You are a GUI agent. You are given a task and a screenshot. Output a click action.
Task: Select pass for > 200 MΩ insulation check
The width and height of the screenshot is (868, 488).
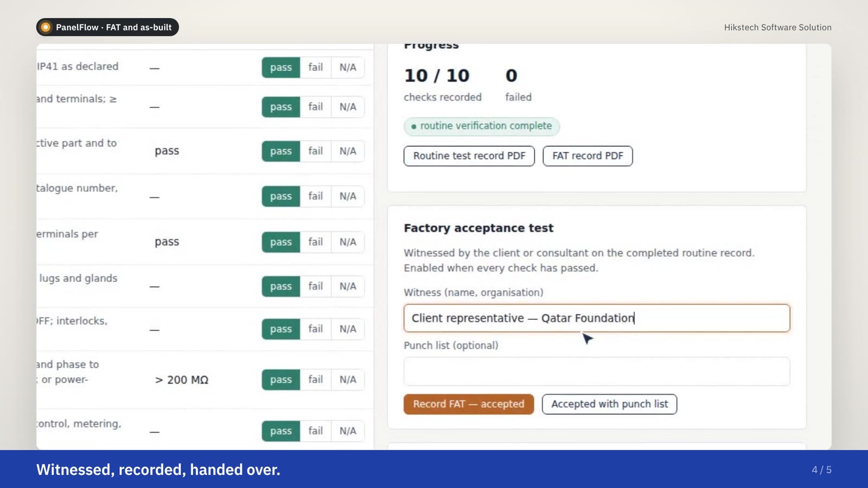[281, 380]
